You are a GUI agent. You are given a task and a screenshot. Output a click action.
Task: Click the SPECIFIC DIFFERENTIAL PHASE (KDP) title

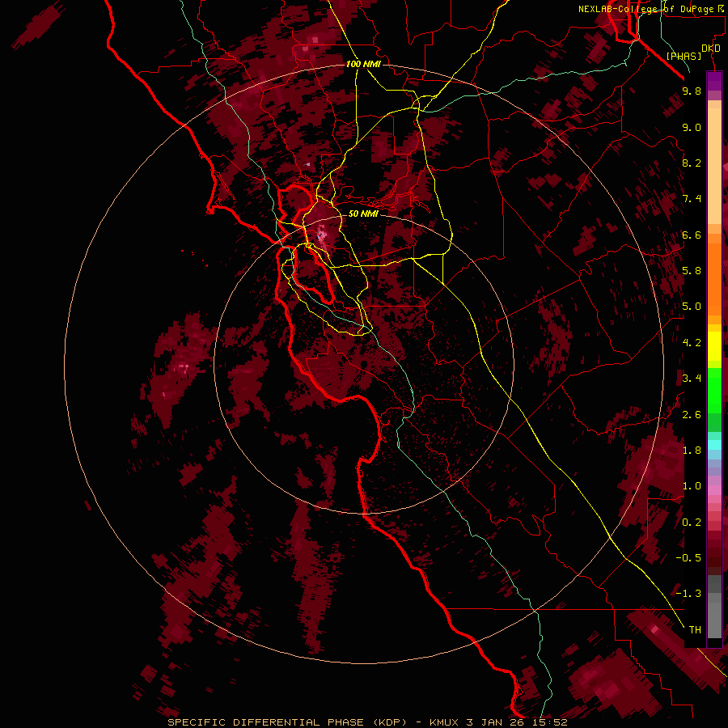coord(286,722)
